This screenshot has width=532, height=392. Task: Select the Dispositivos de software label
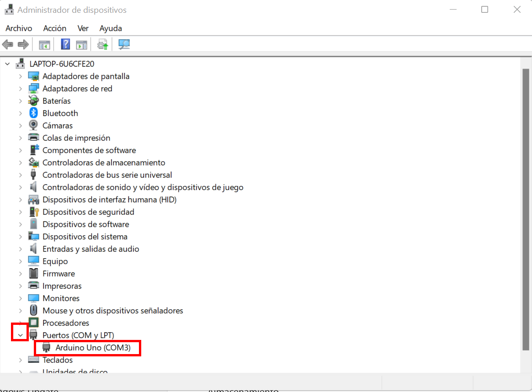[x=86, y=224]
